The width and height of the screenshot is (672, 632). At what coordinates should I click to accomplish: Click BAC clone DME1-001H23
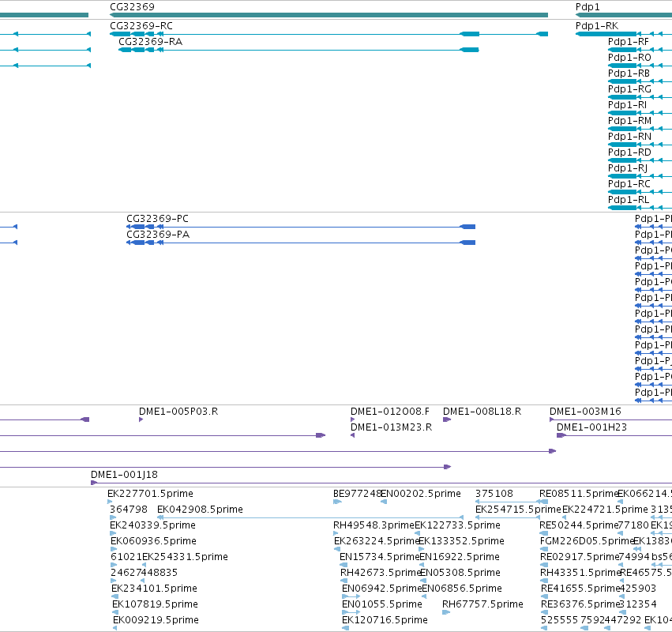coord(591,427)
